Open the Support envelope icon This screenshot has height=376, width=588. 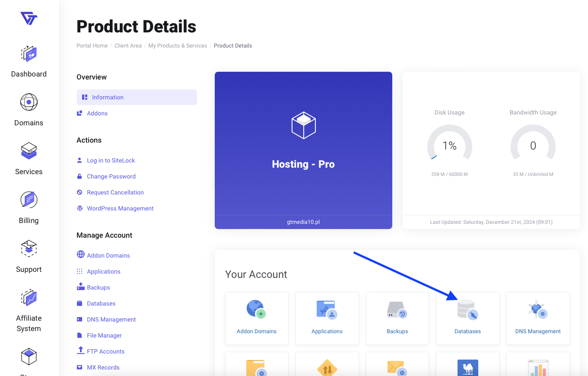click(29, 249)
